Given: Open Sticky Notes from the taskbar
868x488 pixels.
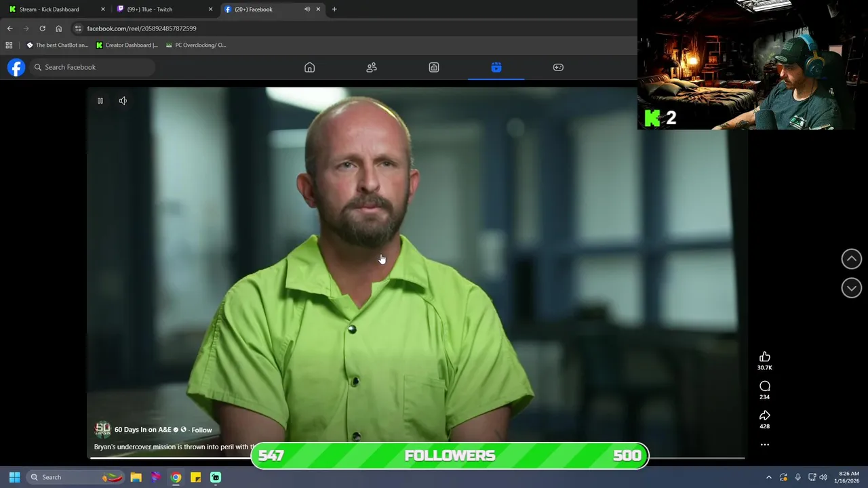Looking at the screenshot, I should pyautogui.click(x=195, y=477).
